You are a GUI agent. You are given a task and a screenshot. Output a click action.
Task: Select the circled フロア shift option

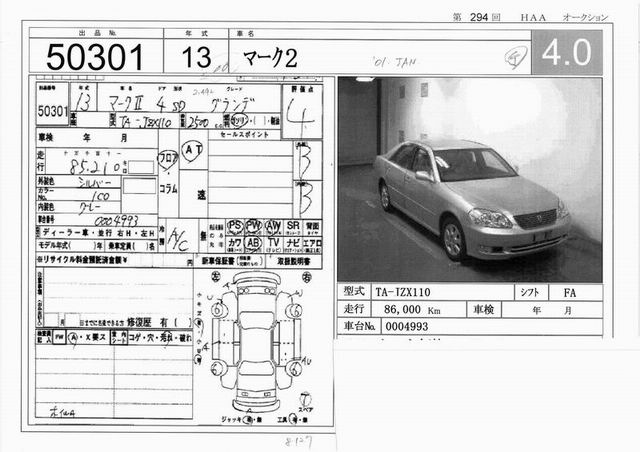(168, 160)
